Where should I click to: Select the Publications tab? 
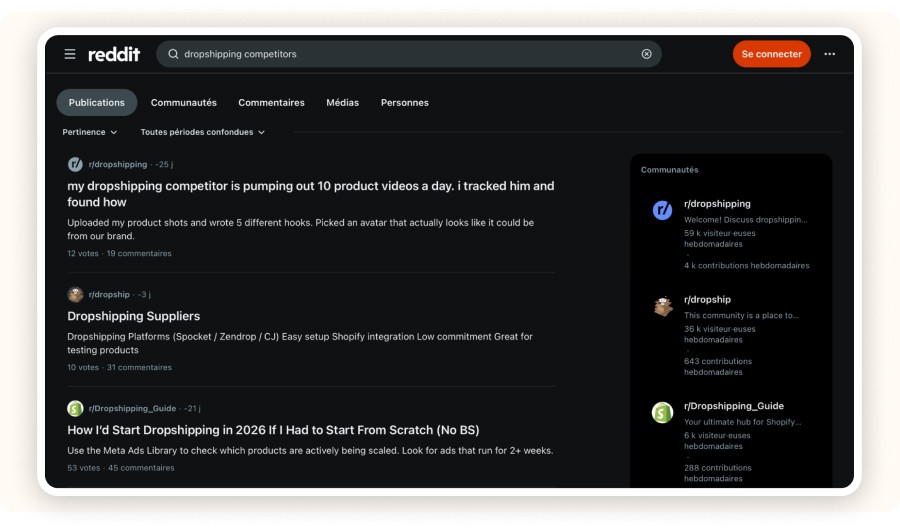(x=96, y=103)
